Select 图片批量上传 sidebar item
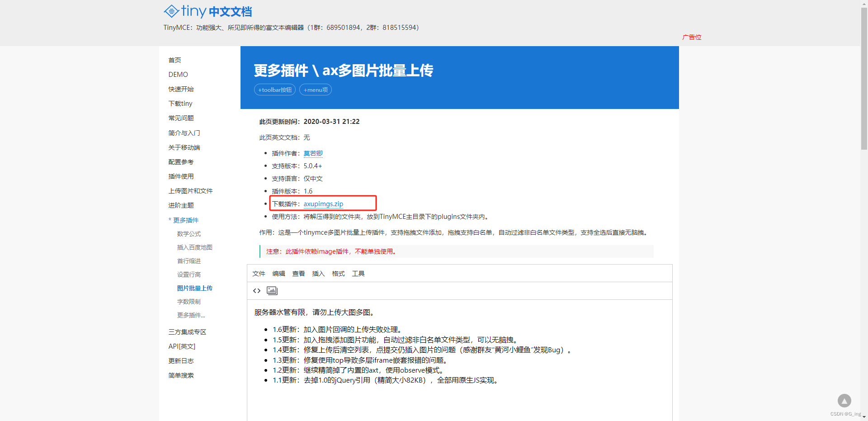Image resolution: width=868 pixels, height=421 pixels. pos(195,288)
